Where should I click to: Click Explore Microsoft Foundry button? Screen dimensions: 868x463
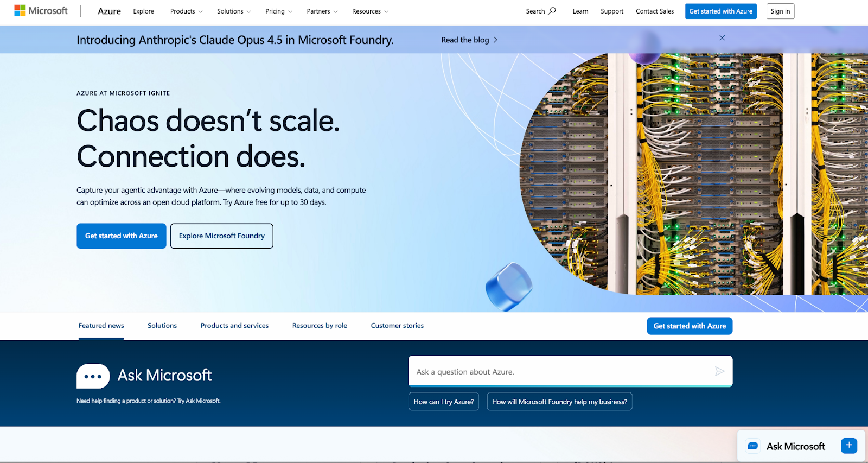pos(222,236)
